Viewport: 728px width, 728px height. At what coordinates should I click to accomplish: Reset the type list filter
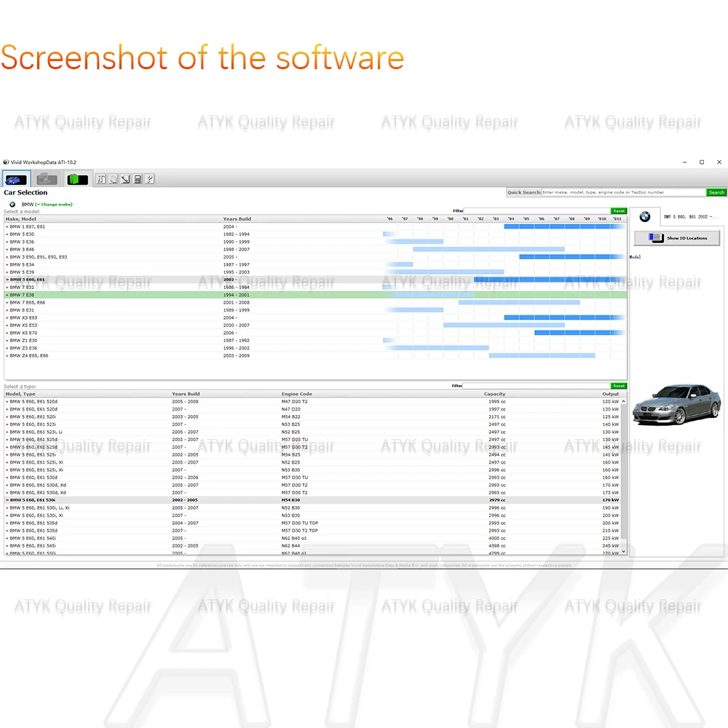pos(618,386)
